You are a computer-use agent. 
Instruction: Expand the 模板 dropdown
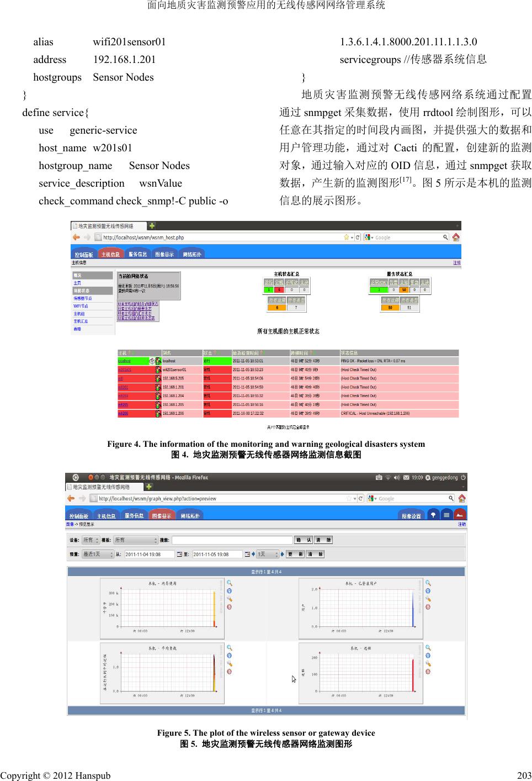pos(136,540)
